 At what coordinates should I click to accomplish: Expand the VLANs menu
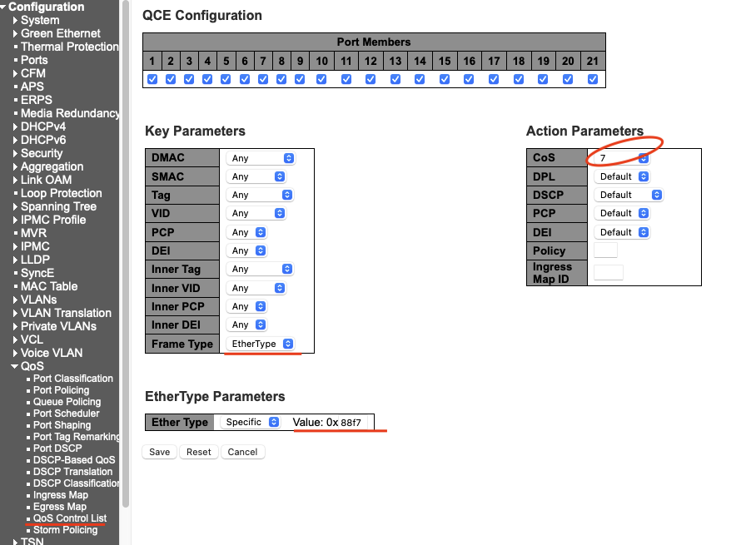pos(15,300)
